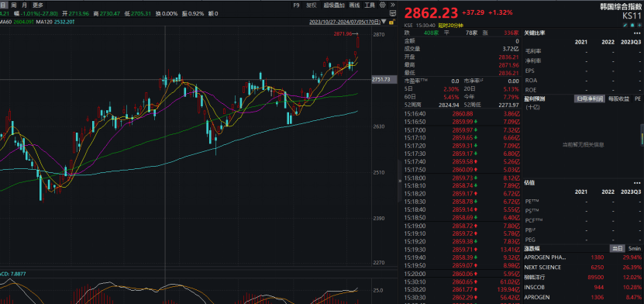Click the right panel vertical scrollbar thumb
Image resolution: width=644 pixels, height=304 pixels.
[642, 135]
